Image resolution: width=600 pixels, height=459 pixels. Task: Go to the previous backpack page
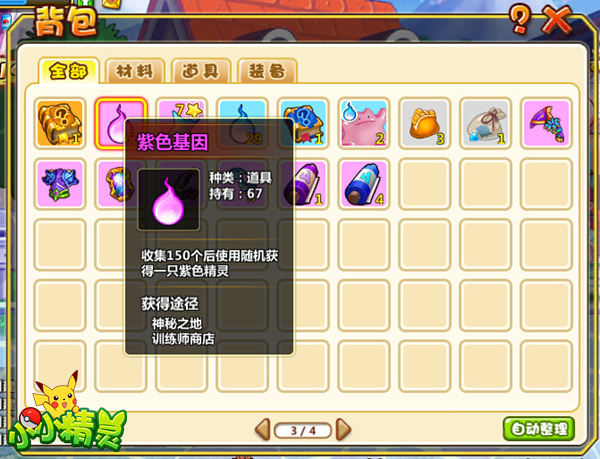[x=263, y=429]
